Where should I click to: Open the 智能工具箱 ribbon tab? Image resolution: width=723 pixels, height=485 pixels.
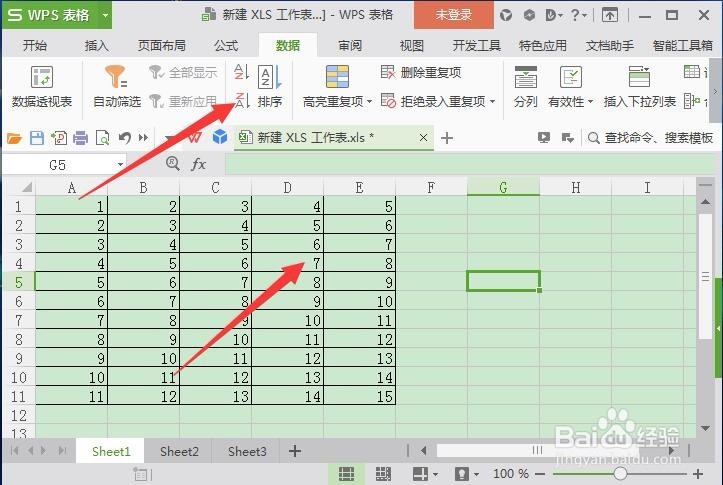pos(682,45)
